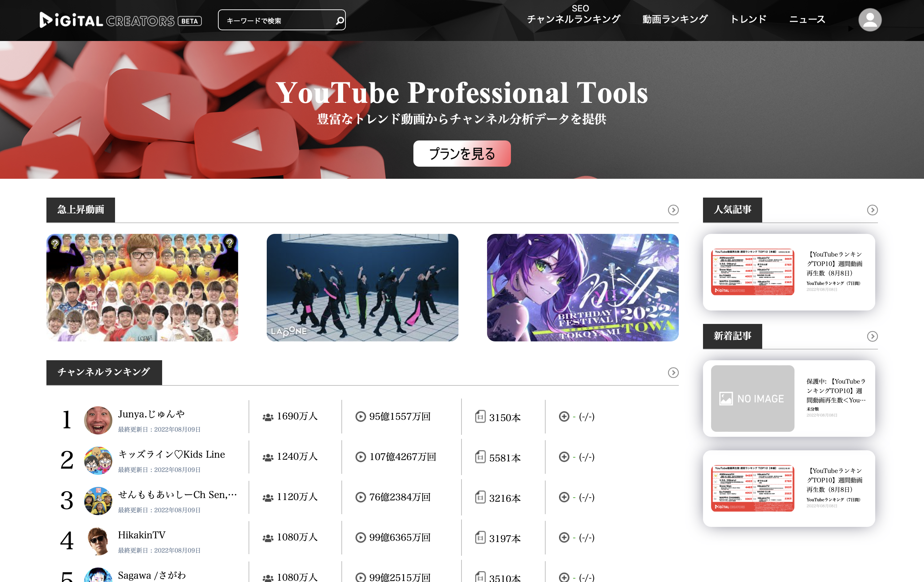Open キッズライン♡Kids Line channel link
The width and height of the screenshot is (924, 582).
click(172, 454)
